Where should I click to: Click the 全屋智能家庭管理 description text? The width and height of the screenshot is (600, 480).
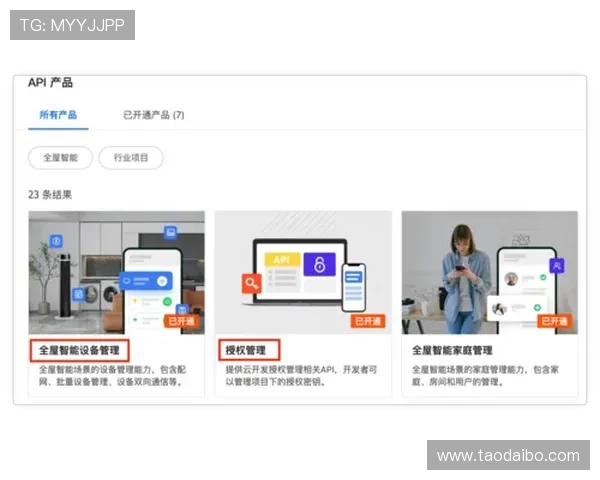[485, 376]
